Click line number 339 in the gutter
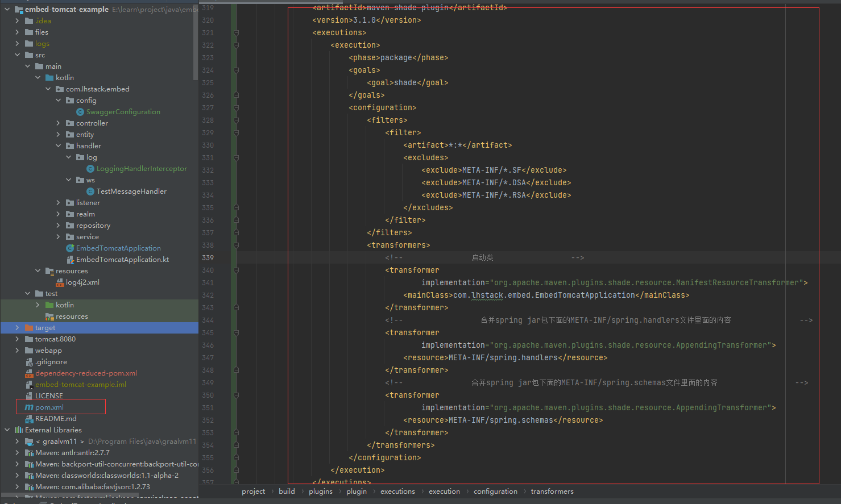This screenshot has width=841, height=504. point(208,258)
